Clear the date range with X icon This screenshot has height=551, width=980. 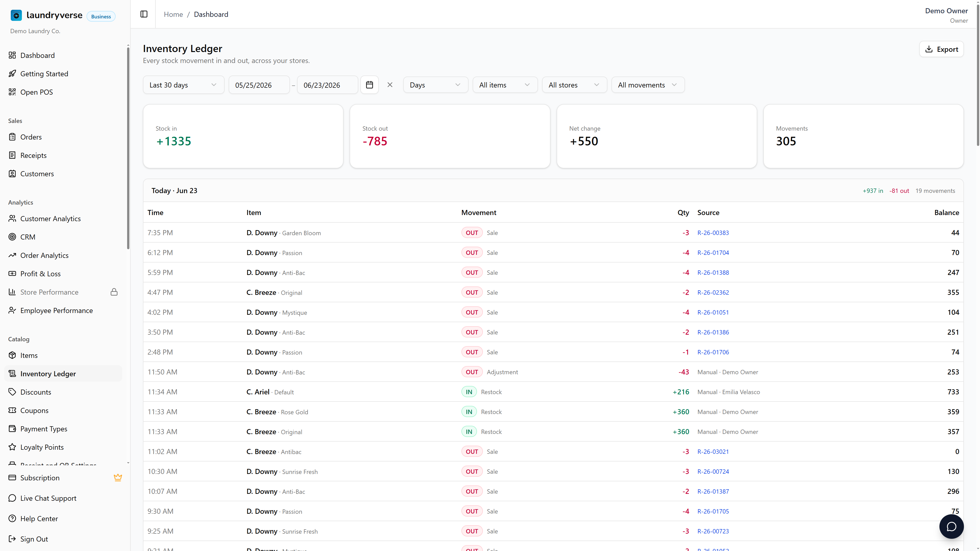pyautogui.click(x=390, y=85)
